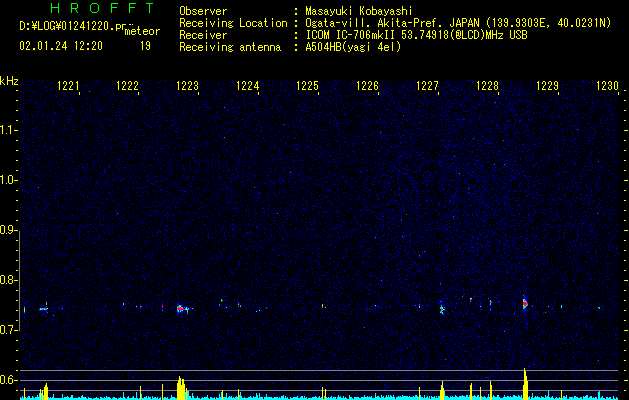Click the 1230 time marker
Screen dimensions: 629x400
(x=608, y=86)
